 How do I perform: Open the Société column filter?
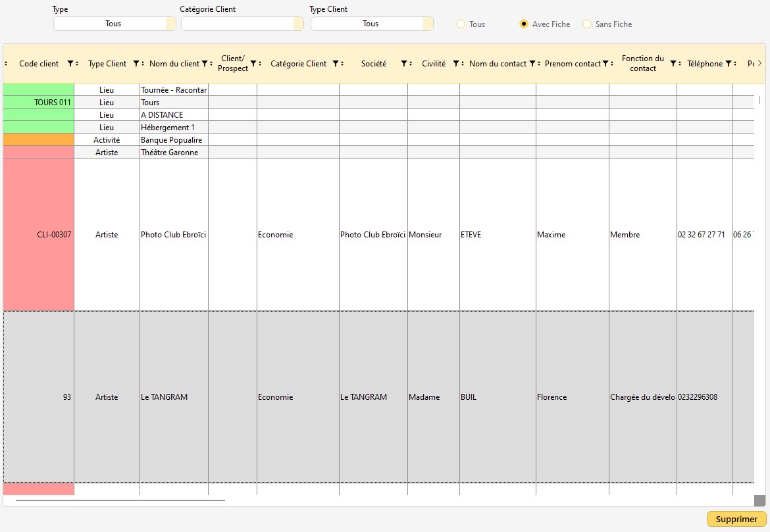point(403,64)
